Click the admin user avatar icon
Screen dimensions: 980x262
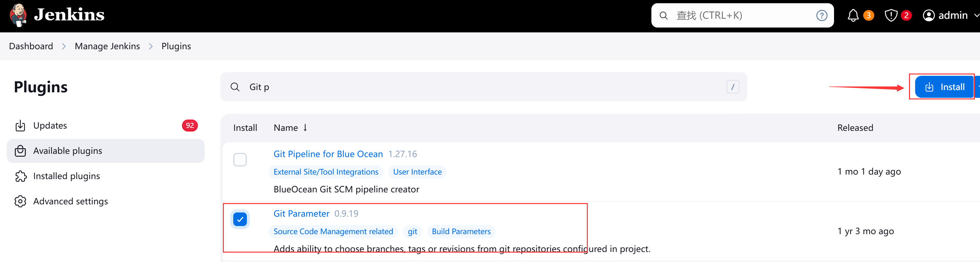pos(929,16)
